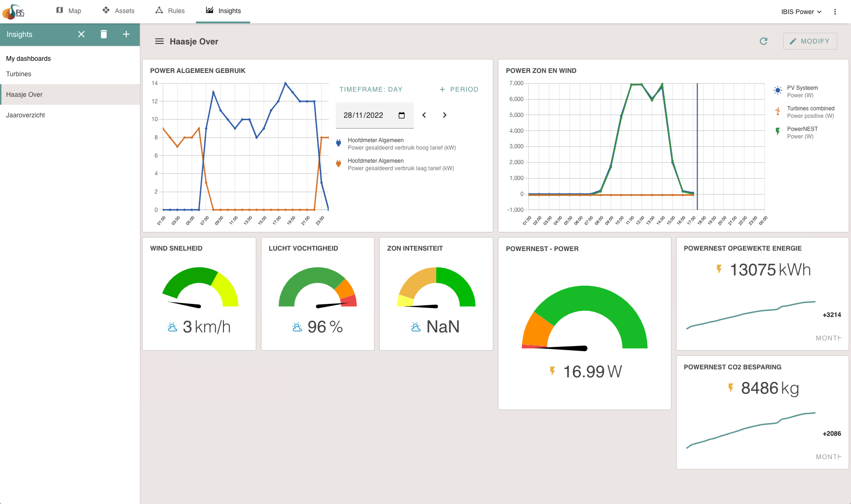851x504 pixels.
Task: Go to the previous day
Action: tap(424, 115)
